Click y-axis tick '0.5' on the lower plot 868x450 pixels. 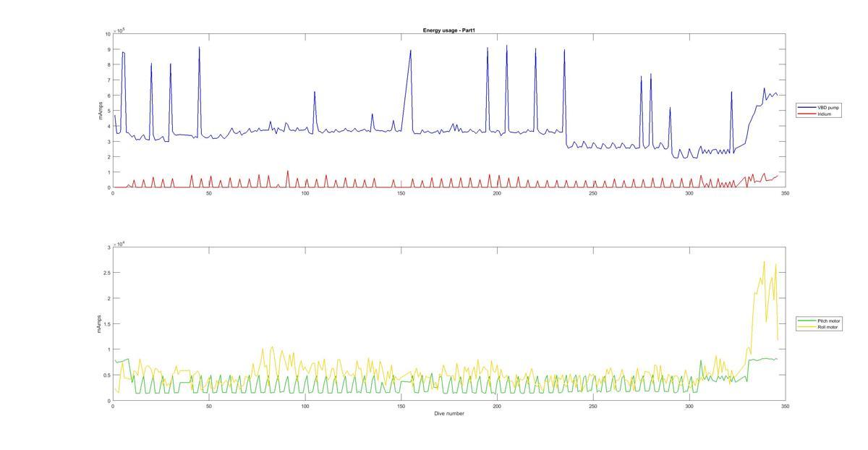tap(107, 375)
